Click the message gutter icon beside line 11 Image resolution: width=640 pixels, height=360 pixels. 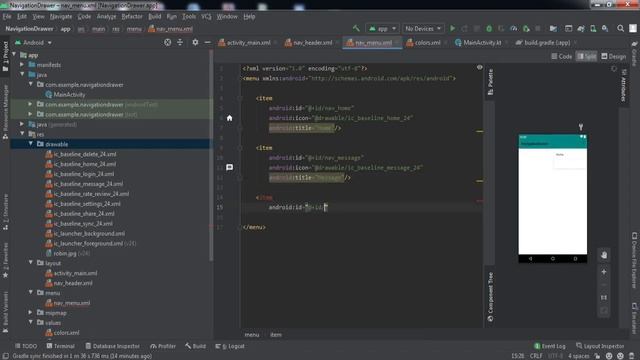[x=229, y=167]
